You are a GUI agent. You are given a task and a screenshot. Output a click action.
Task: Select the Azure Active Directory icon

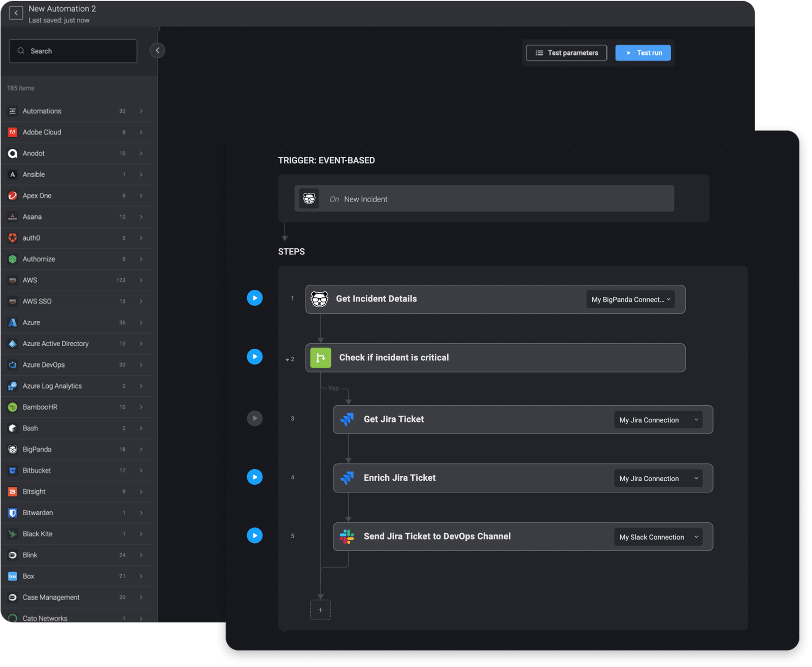[x=12, y=344]
